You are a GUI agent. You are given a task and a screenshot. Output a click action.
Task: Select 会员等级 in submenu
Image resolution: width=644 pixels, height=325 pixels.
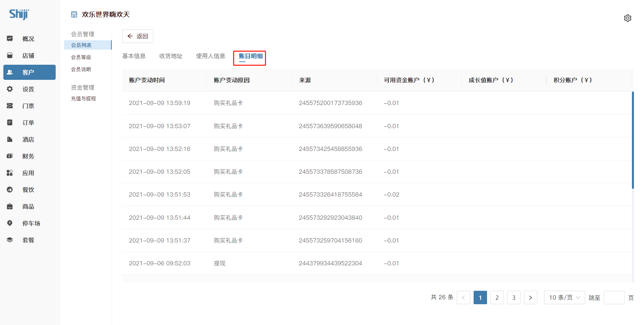tap(81, 57)
